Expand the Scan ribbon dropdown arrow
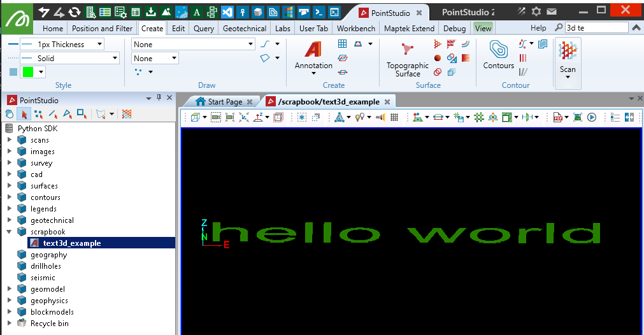 pyautogui.click(x=568, y=77)
